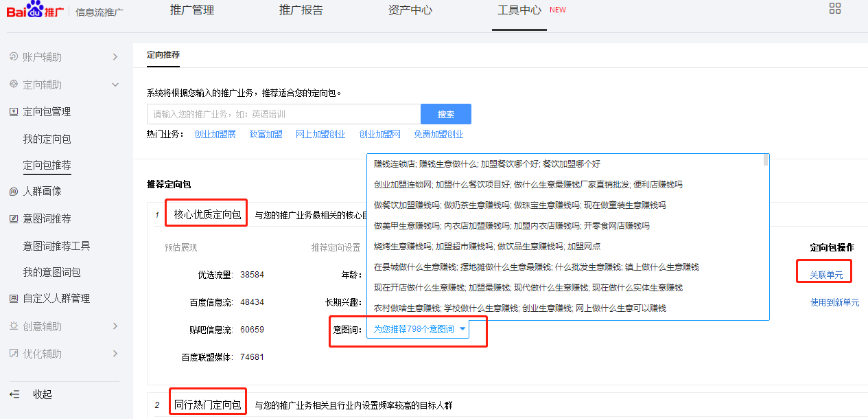
Task: Collapse the 定向辅助 section chevron
Action: pos(115,84)
